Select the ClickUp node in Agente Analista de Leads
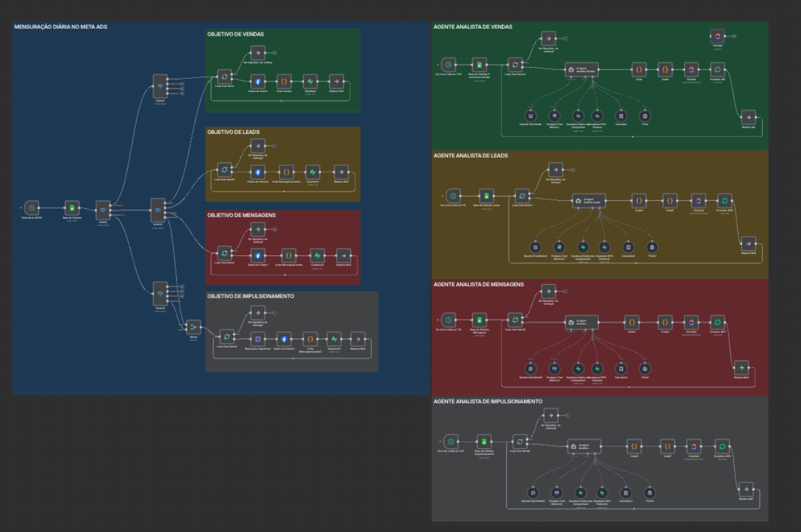 698,200
